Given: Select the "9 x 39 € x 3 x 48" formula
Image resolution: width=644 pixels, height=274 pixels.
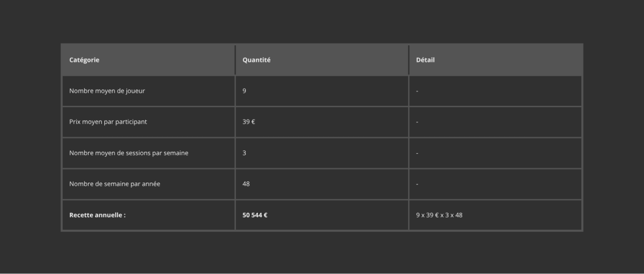Looking at the screenshot, I should click(x=439, y=215).
